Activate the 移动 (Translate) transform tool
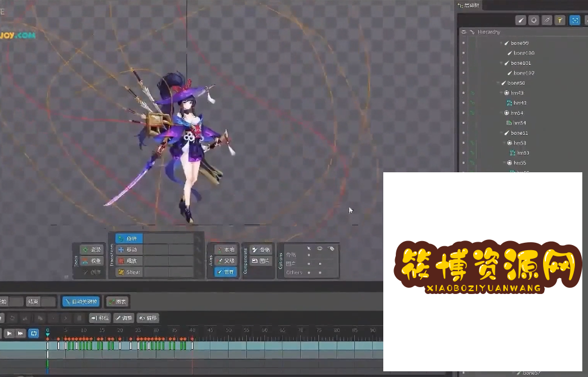 coord(129,250)
